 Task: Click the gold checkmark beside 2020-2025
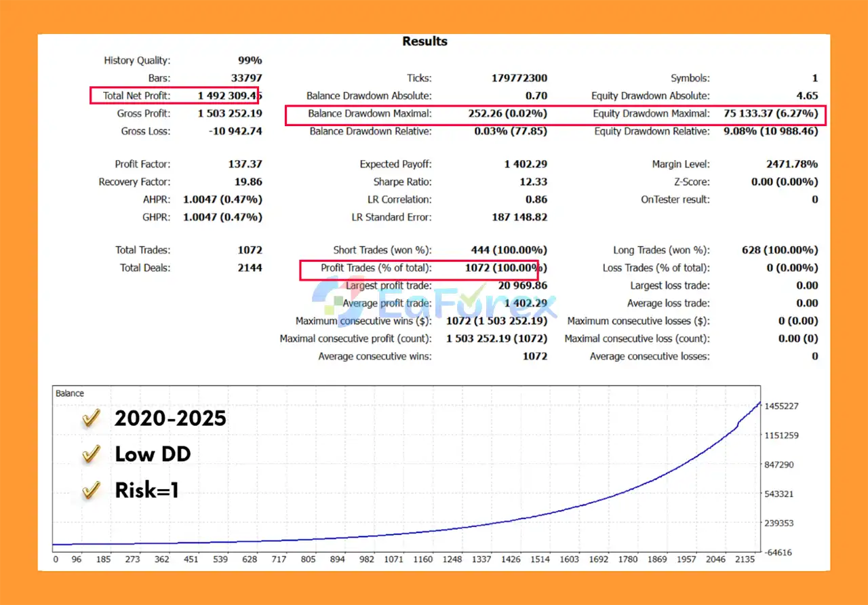pos(90,419)
